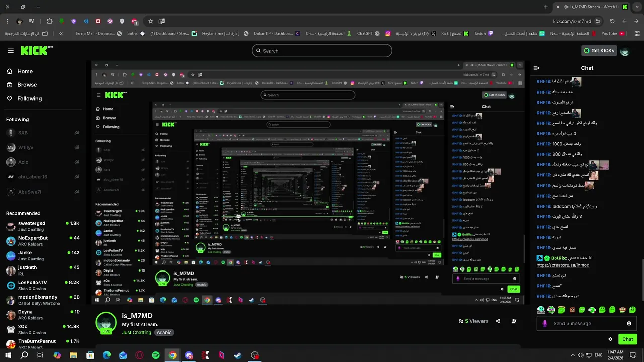Click the green KICK logo

pos(36,50)
